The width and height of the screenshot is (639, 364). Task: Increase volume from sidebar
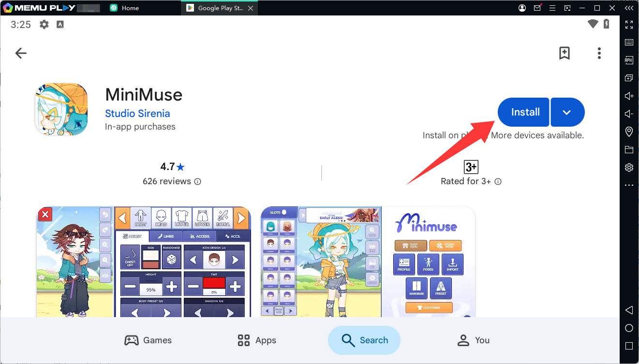pyautogui.click(x=629, y=96)
